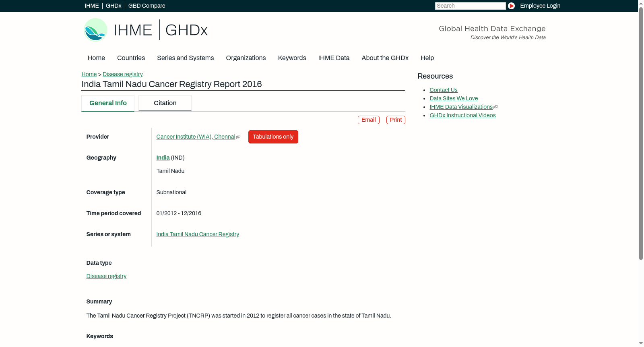This screenshot has height=347, width=644.
Task: Click the GHDx logo text in header
Action: 186,30
